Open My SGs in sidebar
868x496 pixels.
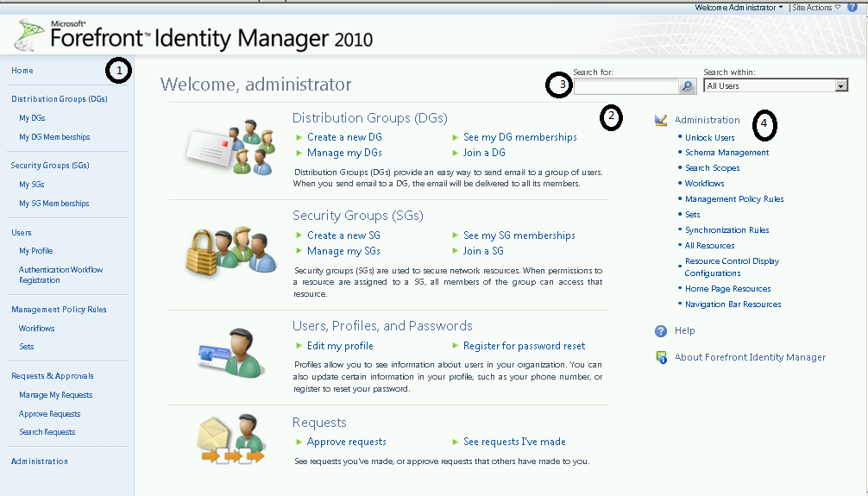pos(32,185)
